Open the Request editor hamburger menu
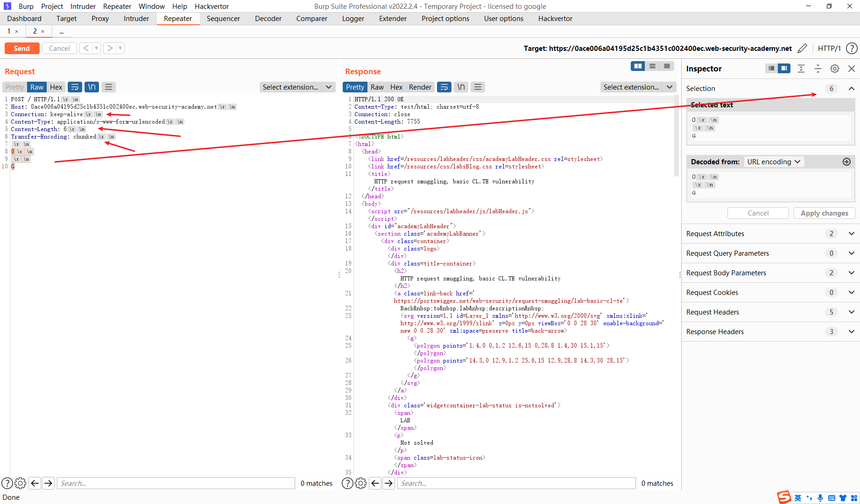This screenshot has width=860, height=504. point(108,87)
